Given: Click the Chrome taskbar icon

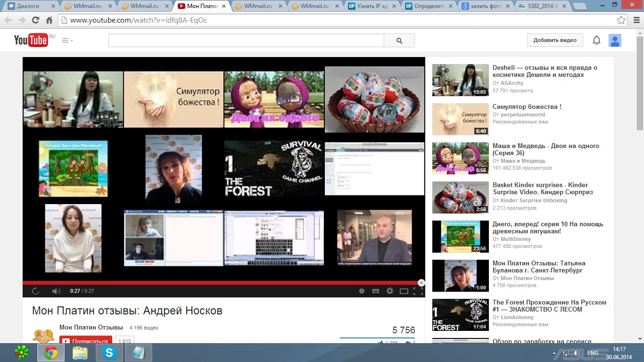Looking at the screenshot, I should (x=51, y=353).
